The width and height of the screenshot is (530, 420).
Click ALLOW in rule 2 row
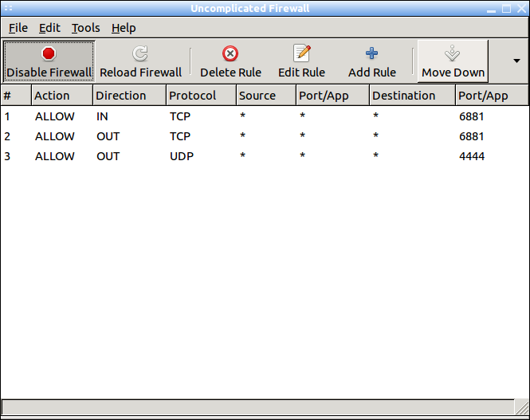click(x=55, y=136)
